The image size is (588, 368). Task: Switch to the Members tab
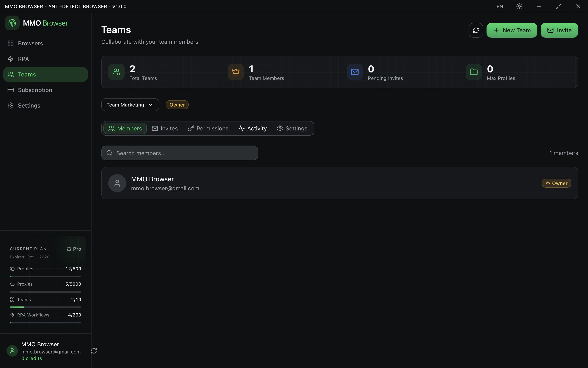coord(125,128)
